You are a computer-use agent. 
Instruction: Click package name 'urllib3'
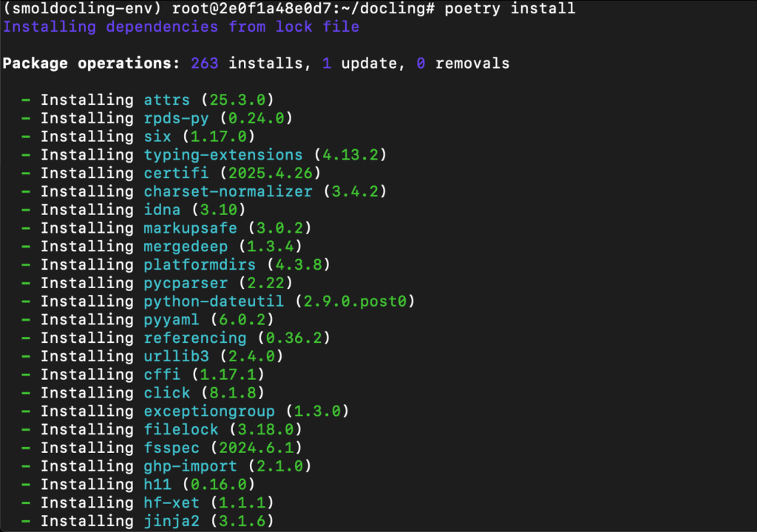pos(176,356)
